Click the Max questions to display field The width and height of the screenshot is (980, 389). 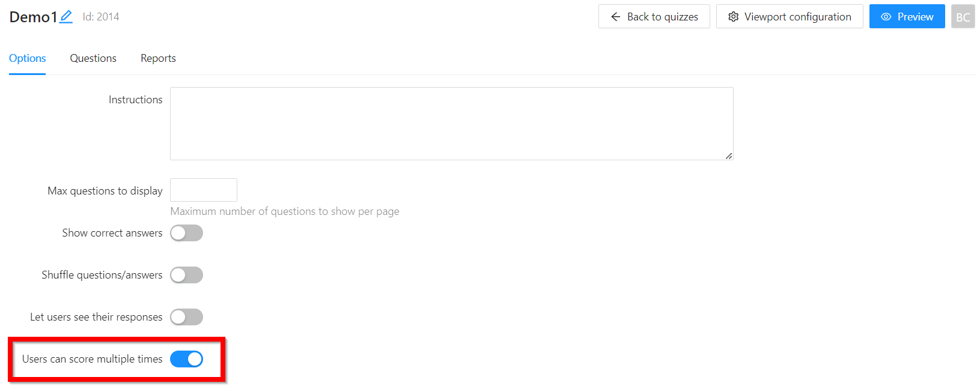pyautogui.click(x=204, y=190)
